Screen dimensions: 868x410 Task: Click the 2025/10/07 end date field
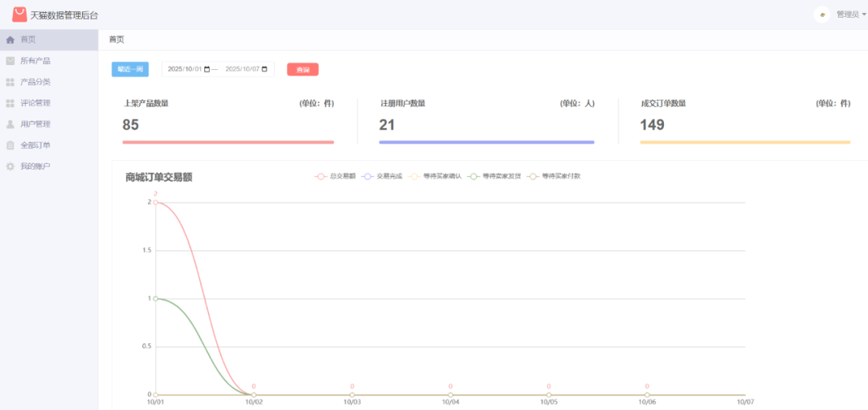(x=247, y=69)
